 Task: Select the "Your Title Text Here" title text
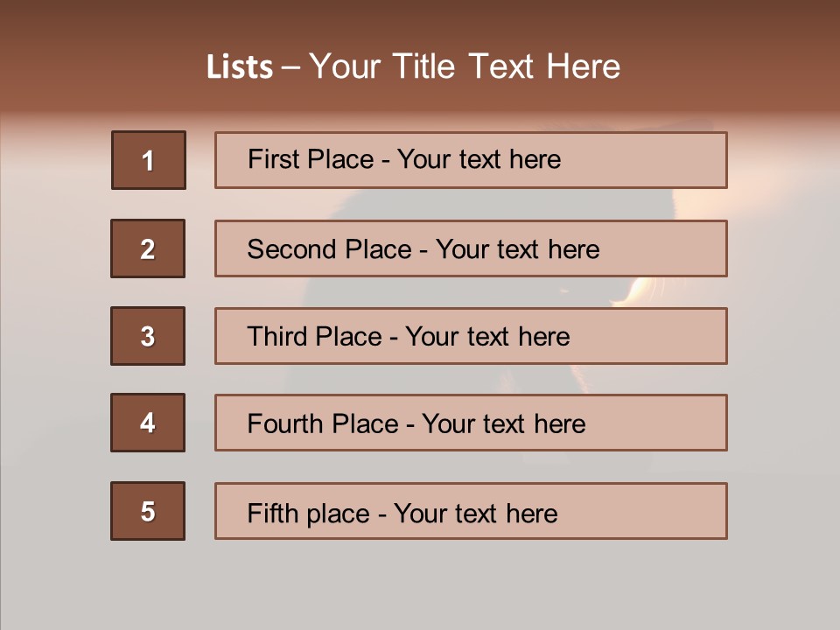pyautogui.click(x=465, y=66)
